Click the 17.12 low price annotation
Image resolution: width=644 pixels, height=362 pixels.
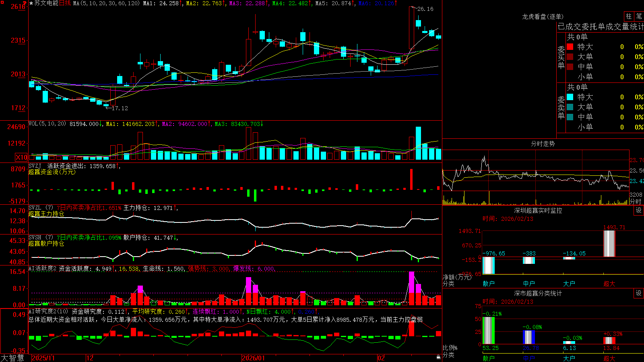[x=120, y=108]
